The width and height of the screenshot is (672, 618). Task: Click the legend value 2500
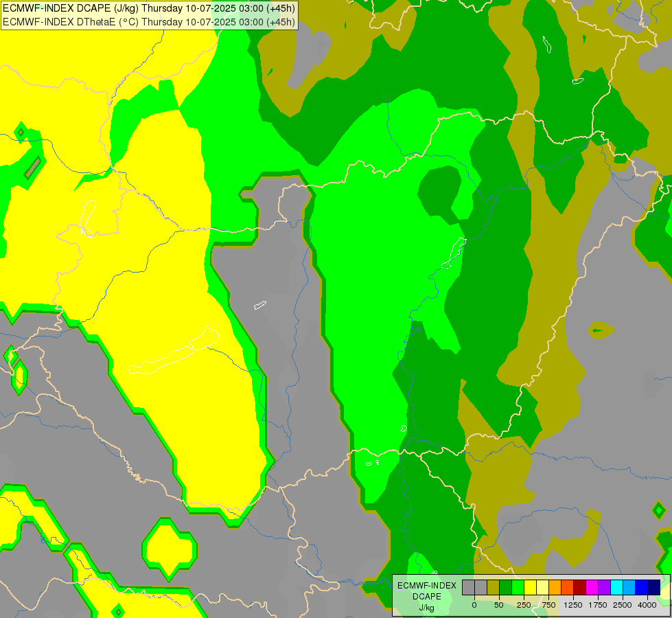pos(623,605)
